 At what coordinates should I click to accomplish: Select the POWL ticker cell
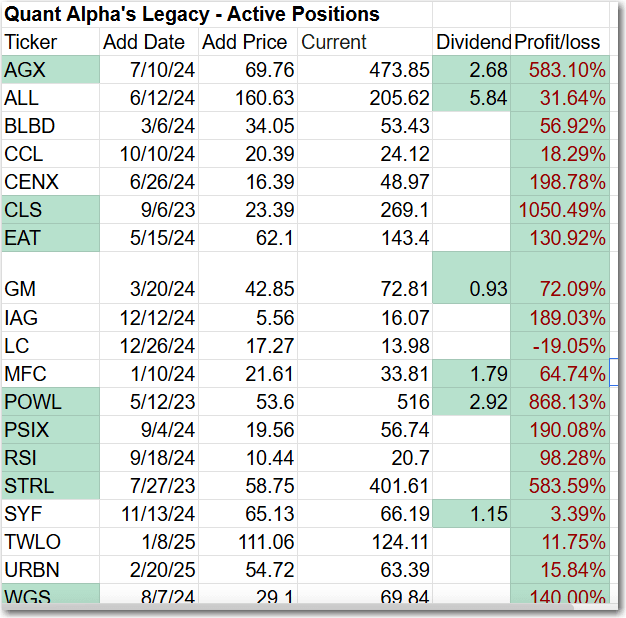click(50, 402)
